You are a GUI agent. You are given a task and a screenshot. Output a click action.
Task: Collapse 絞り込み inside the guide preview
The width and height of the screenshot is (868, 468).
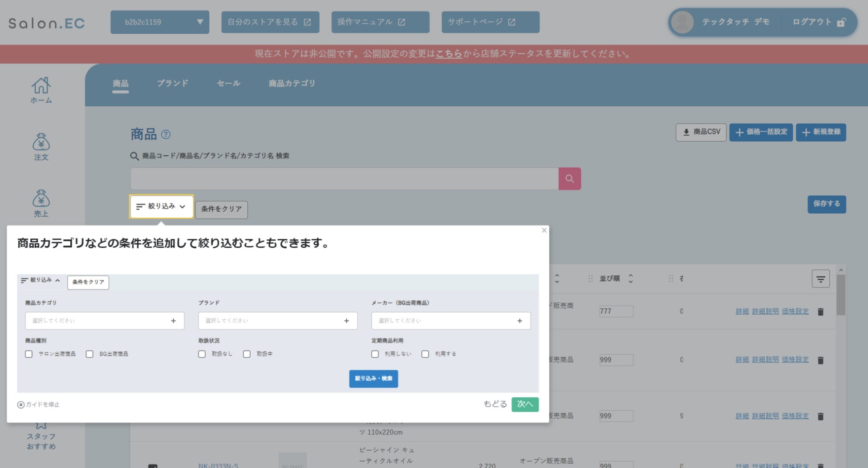coord(41,280)
